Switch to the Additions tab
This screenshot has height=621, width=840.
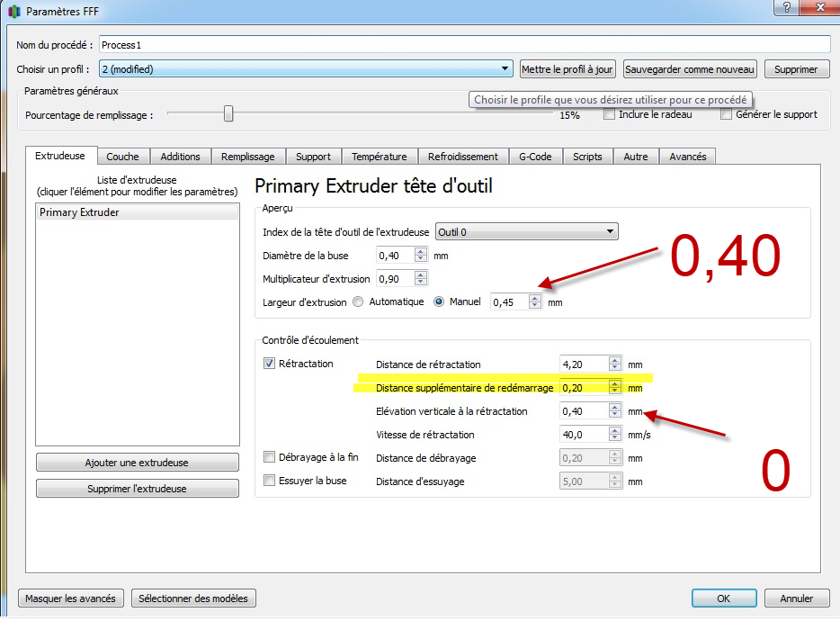pos(180,157)
